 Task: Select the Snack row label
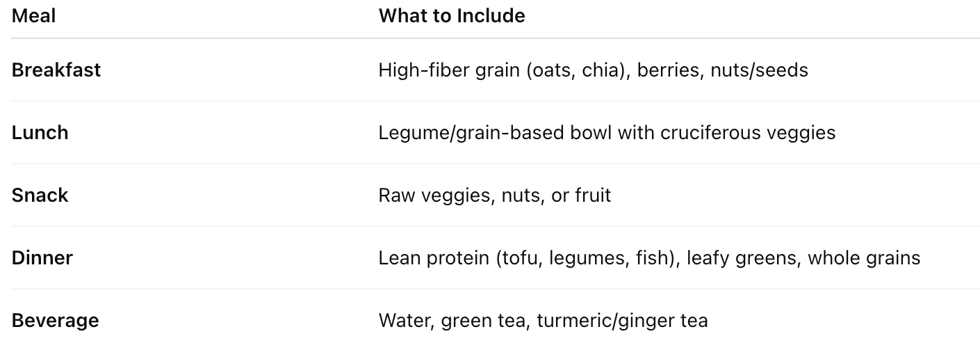pyautogui.click(x=40, y=196)
